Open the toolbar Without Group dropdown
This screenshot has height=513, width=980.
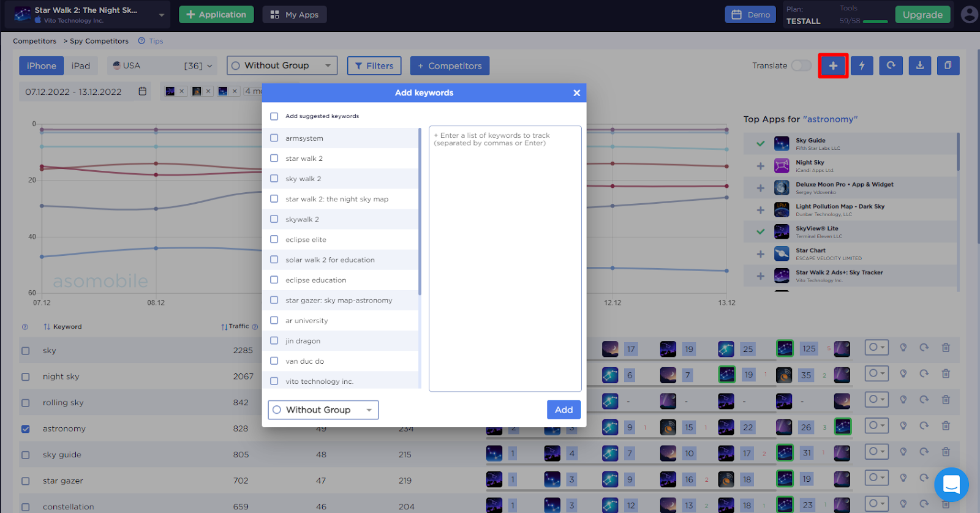(282, 66)
